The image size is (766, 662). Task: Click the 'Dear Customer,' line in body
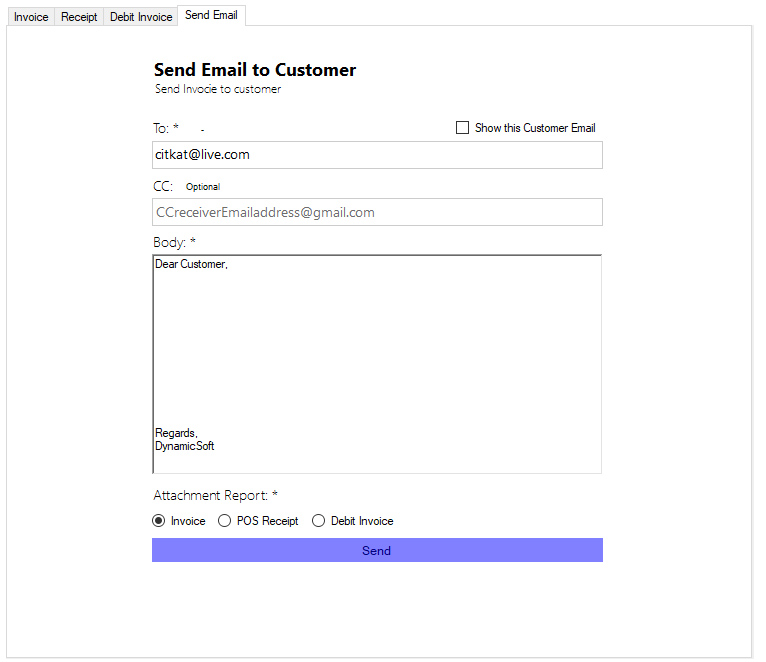(191, 265)
